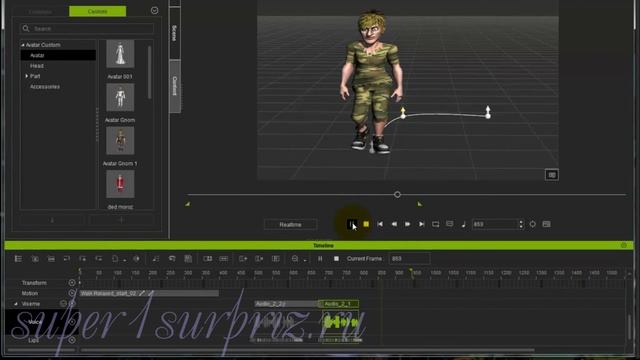Screen dimensions: 640x360
Task: Select the Avatar Gnom 1 thumbnail
Action: coord(120,140)
